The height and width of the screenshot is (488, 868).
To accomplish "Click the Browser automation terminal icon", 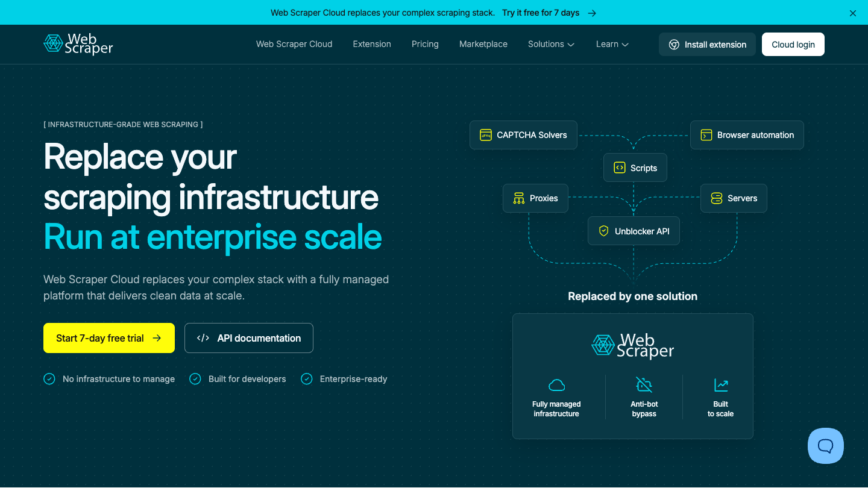I will pyautogui.click(x=706, y=135).
